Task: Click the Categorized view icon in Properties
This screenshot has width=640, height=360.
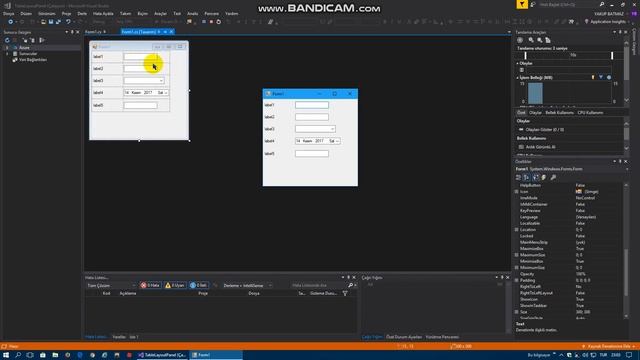Action: (x=518, y=177)
